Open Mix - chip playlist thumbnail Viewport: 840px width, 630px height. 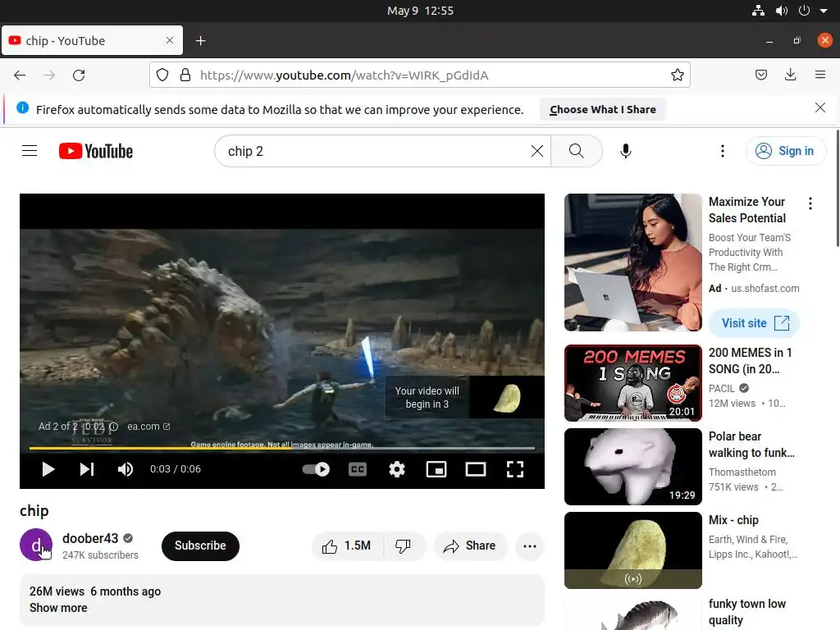coord(632,550)
